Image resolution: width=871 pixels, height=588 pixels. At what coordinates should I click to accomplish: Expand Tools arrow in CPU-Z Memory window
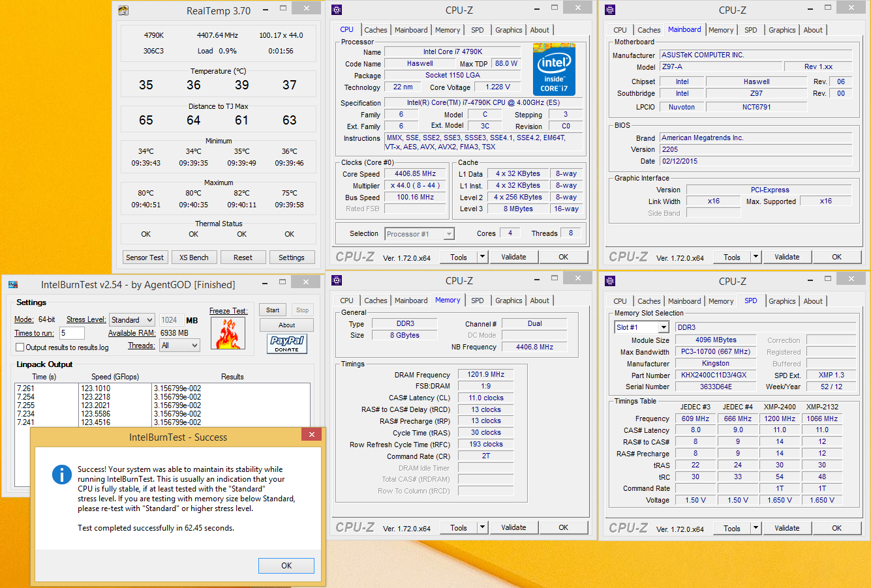(483, 527)
